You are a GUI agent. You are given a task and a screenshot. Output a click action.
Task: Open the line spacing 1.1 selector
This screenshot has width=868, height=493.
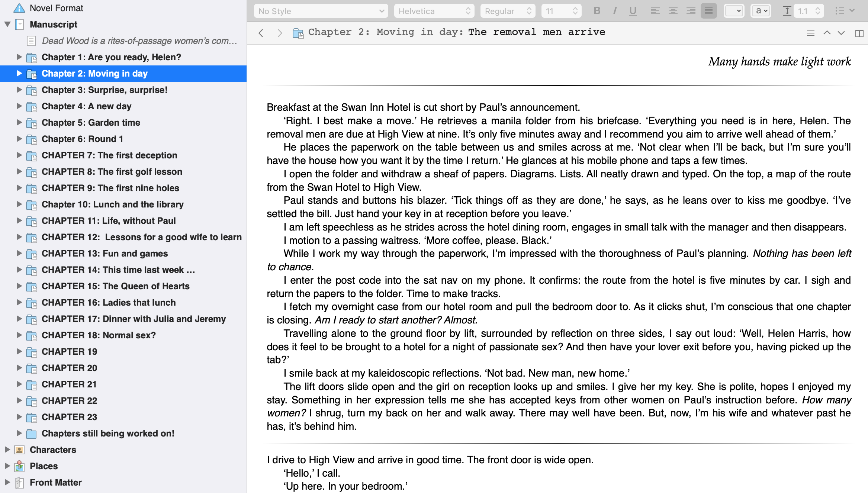click(x=809, y=11)
